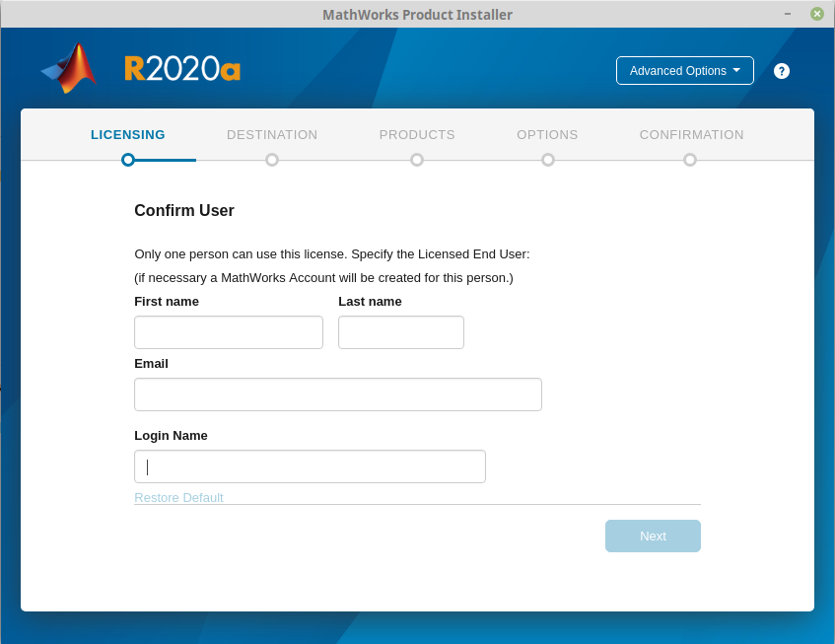Focus the First name input field
835x644 pixels.
[x=229, y=332]
